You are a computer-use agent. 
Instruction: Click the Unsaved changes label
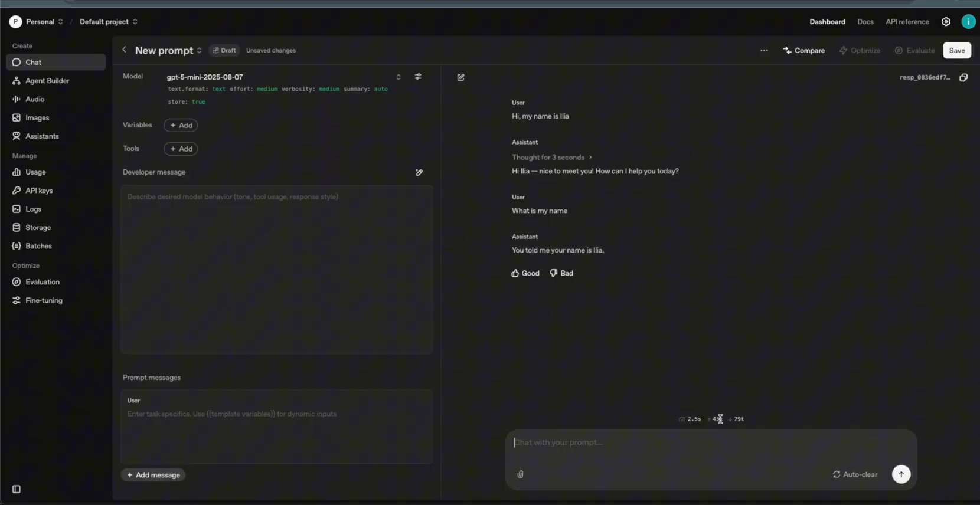[271, 51]
